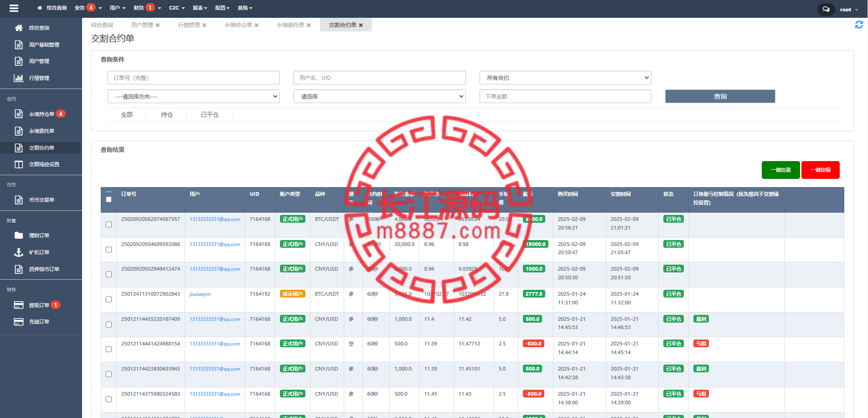
Task: Check the row for order 25012114441424988154
Action: 108,349
